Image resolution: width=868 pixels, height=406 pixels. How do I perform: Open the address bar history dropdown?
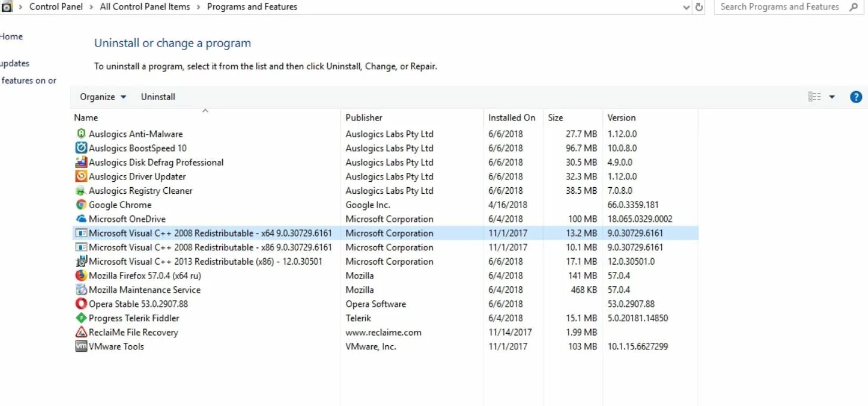click(x=687, y=7)
